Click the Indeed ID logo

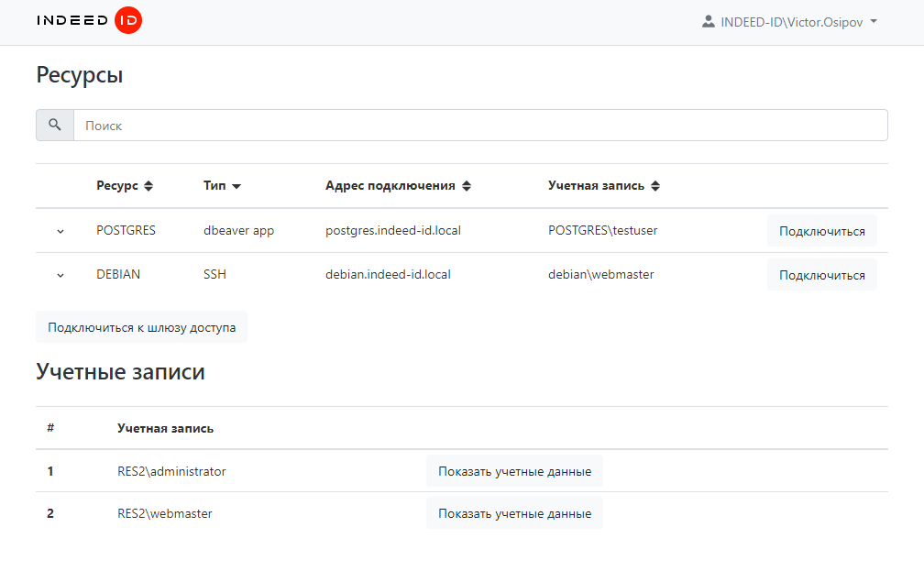point(89,21)
